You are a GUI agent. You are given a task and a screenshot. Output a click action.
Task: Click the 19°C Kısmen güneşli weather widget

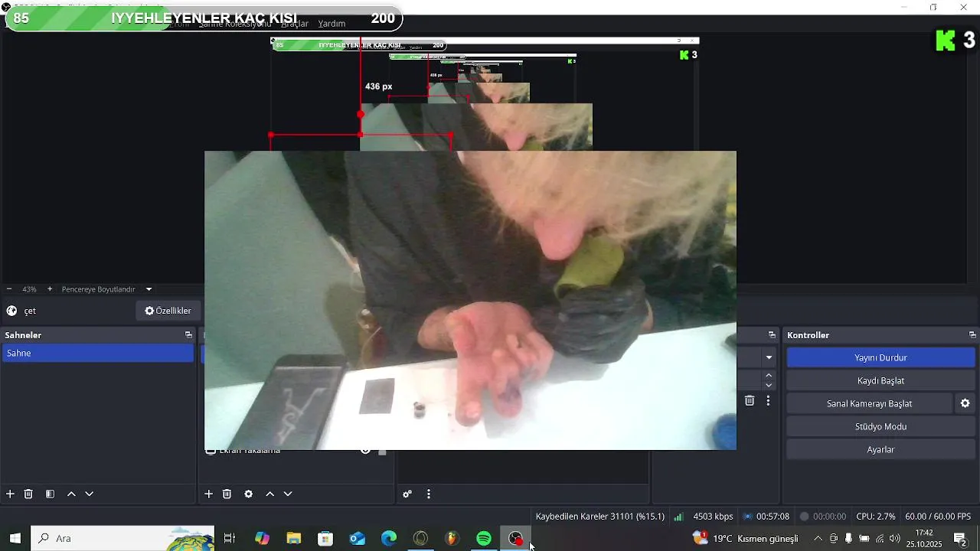[745, 539]
